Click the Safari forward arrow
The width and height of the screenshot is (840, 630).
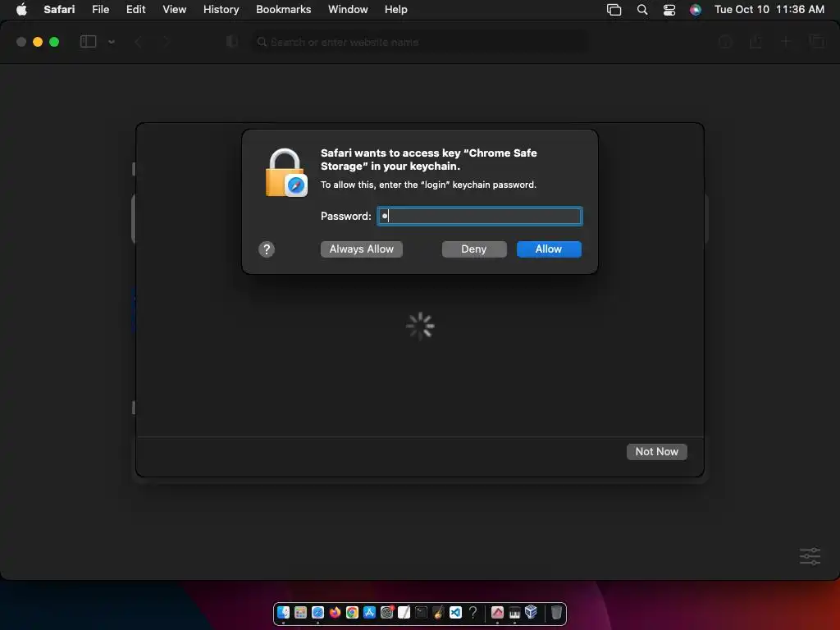pos(166,42)
